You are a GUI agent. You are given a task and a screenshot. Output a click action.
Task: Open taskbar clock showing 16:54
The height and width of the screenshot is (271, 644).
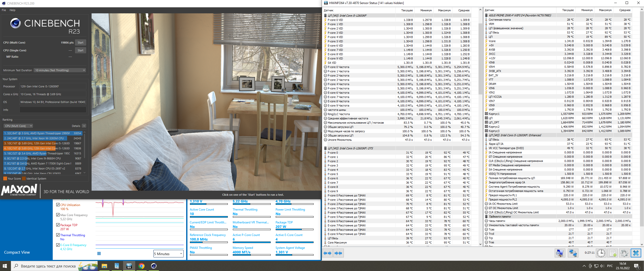(623, 266)
